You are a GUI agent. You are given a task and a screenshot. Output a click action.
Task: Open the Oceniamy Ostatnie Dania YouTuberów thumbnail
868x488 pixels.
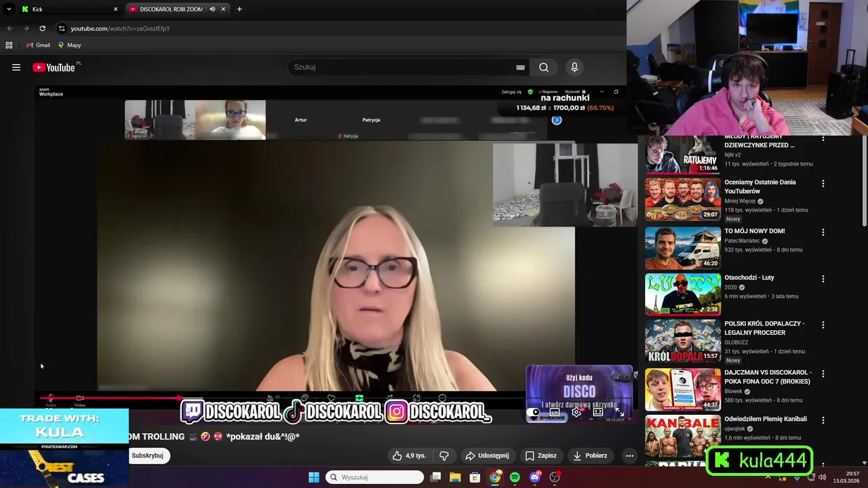click(682, 199)
